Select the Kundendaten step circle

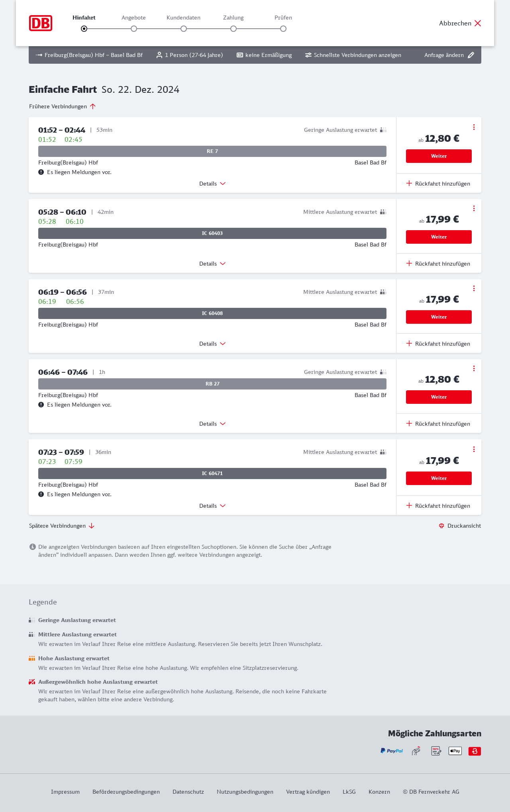tap(184, 29)
